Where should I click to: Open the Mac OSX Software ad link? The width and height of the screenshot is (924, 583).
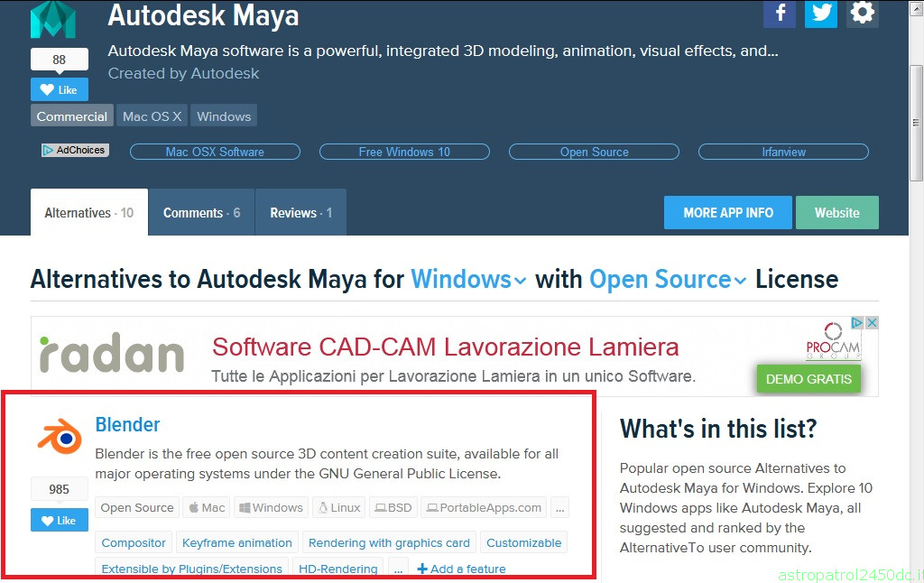[215, 152]
